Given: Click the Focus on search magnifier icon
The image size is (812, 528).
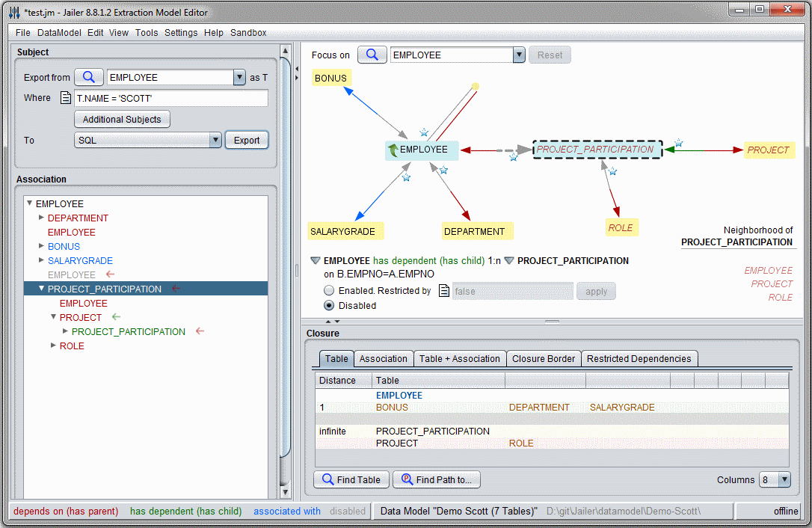Looking at the screenshot, I should pyautogui.click(x=372, y=55).
